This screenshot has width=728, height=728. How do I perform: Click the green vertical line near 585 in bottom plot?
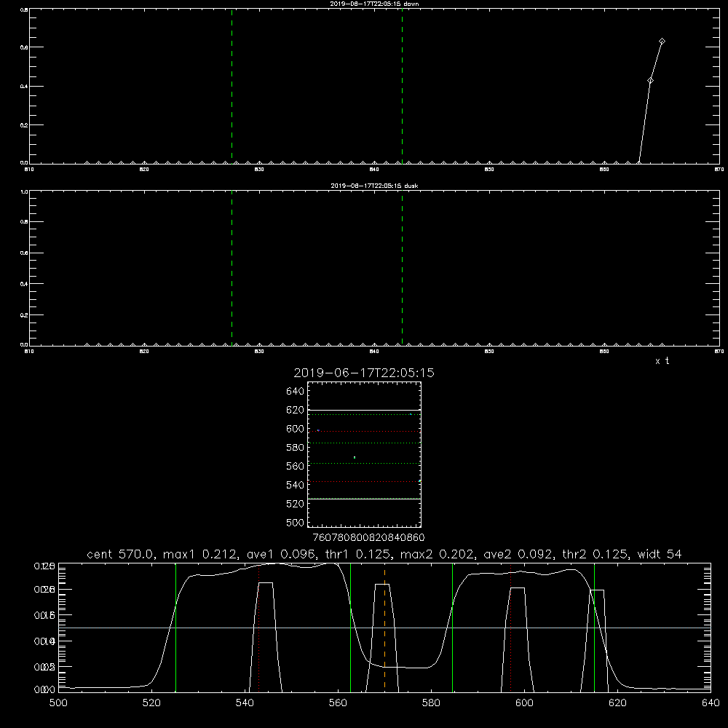[452, 628]
